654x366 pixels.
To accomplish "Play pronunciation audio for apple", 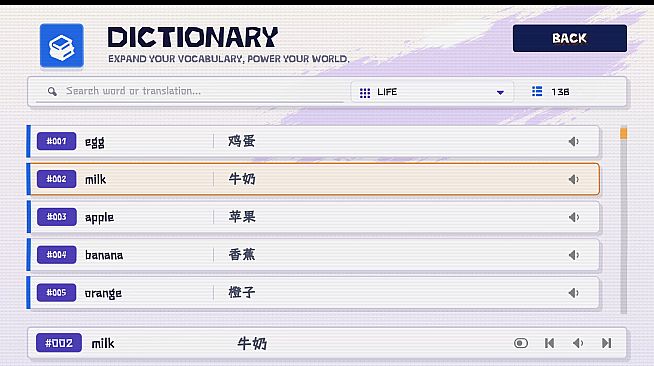I will click(x=574, y=217).
